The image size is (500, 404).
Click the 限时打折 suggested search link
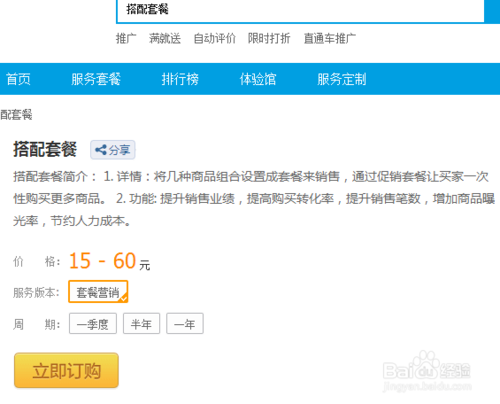[269, 38]
